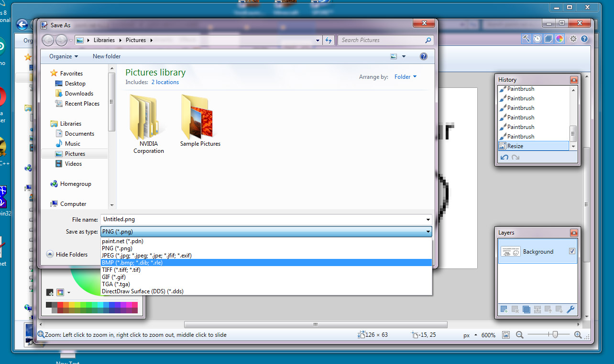
Task: Expand the address bar history dropdown
Action: (x=318, y=40)
